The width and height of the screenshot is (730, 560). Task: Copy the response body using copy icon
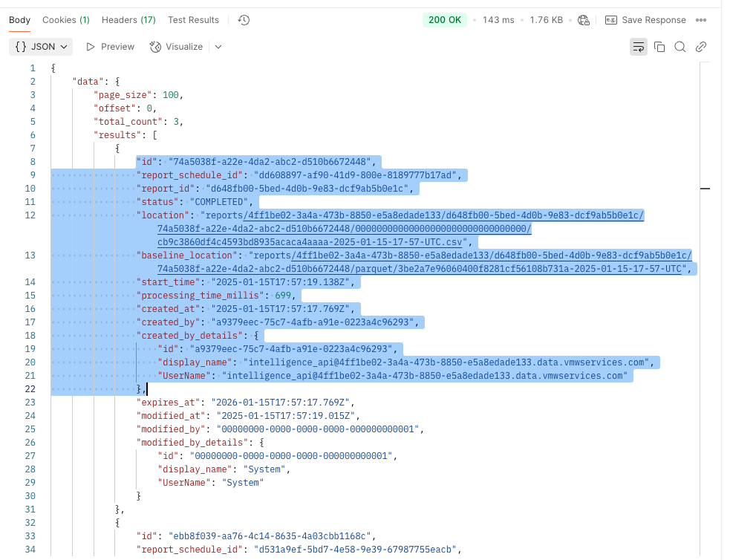(659, 46)
